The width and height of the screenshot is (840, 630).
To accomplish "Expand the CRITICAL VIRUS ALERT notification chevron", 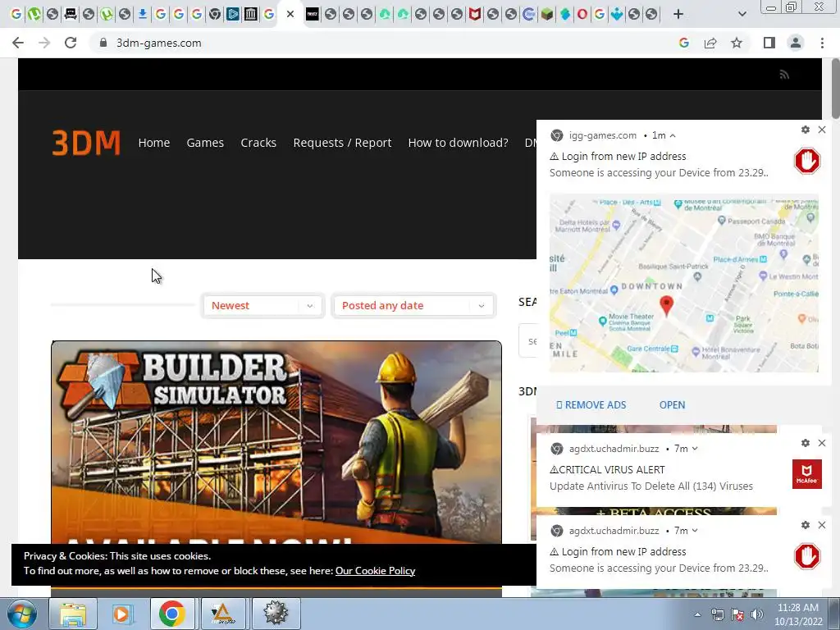I will pos(695,449).
